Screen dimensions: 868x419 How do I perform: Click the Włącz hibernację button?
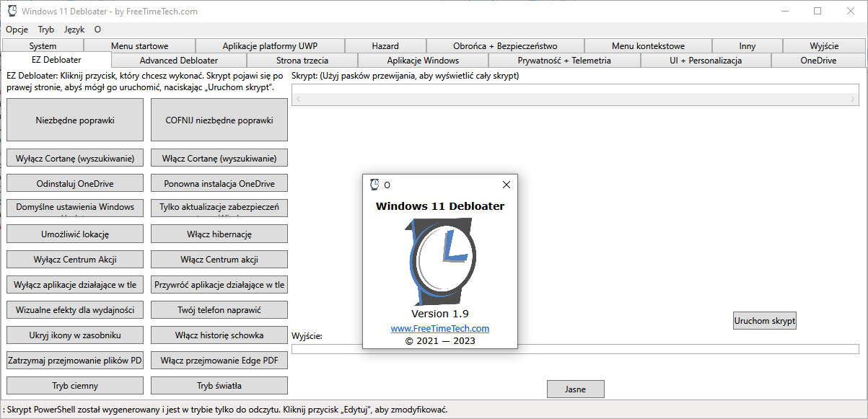(219, 234)
